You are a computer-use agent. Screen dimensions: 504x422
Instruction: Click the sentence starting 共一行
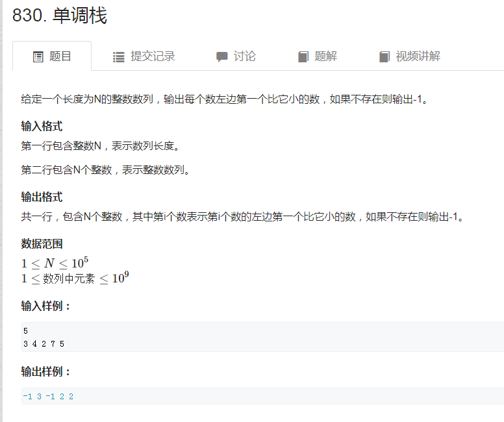[x=242, y=217]
